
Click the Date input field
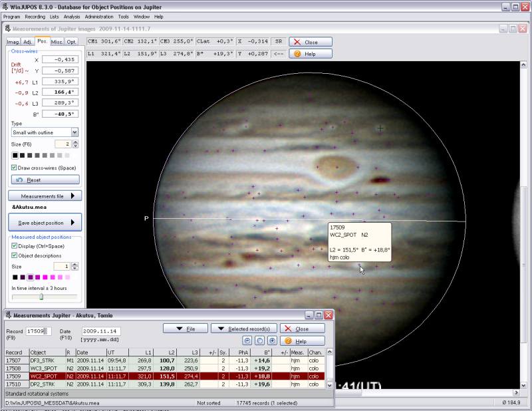point(101,331)
